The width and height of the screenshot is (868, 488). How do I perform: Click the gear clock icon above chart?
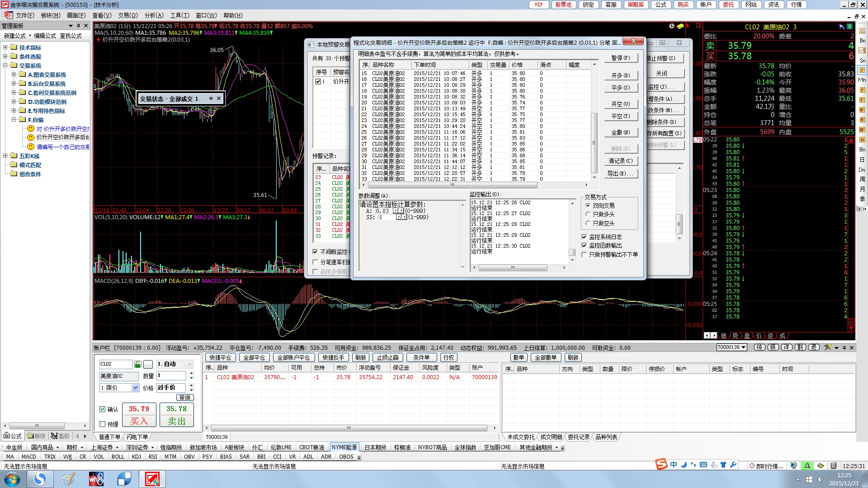point(672,26)
